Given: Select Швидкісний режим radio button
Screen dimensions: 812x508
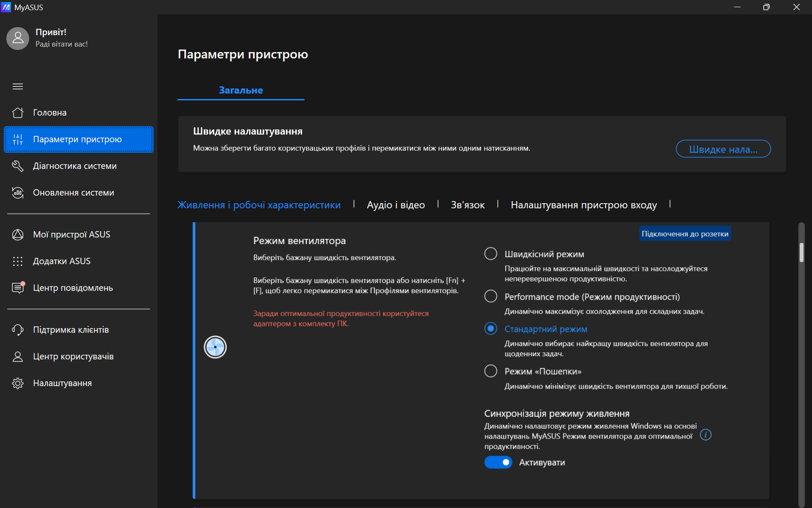Looking at the screenshot, I should click(491, 254).
